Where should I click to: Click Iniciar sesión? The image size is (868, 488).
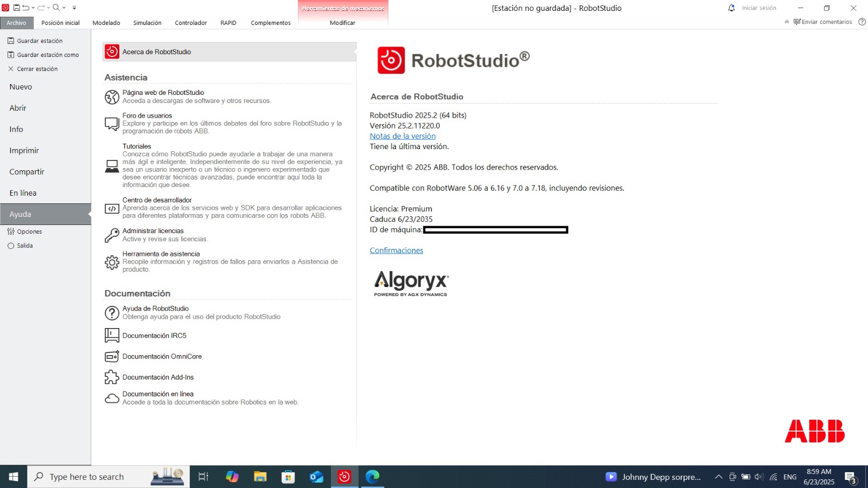tap(759, 8)
